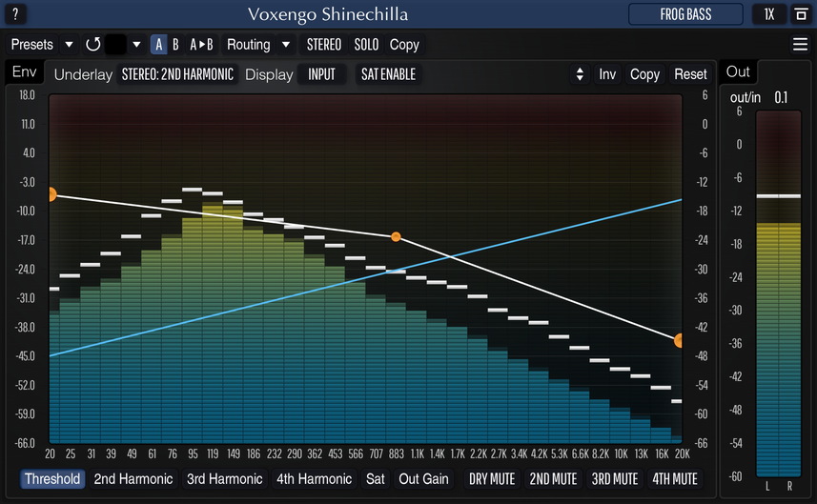
Task: Enable DRY MUTE
Action: click(x=491, y=479)
